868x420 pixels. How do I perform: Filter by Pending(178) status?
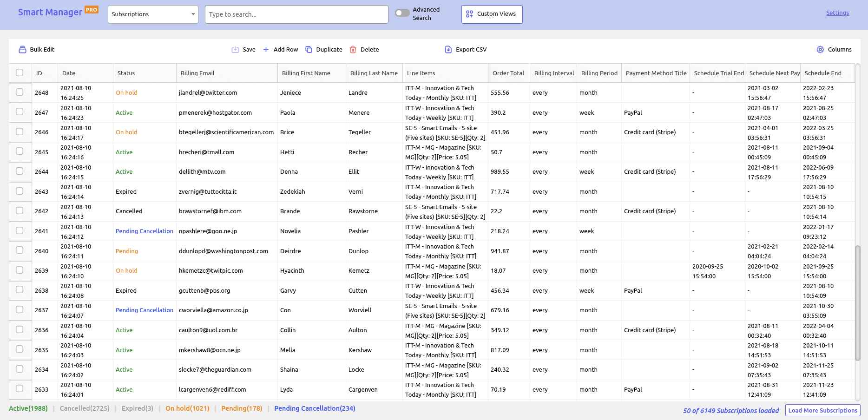pyautogui.click(x=242, y=408)
